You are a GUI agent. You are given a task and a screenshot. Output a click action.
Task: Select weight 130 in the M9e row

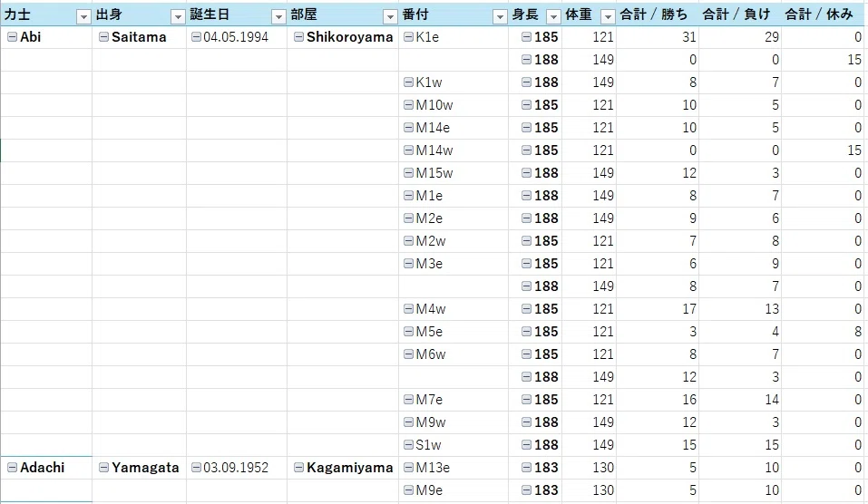[589, 490]
